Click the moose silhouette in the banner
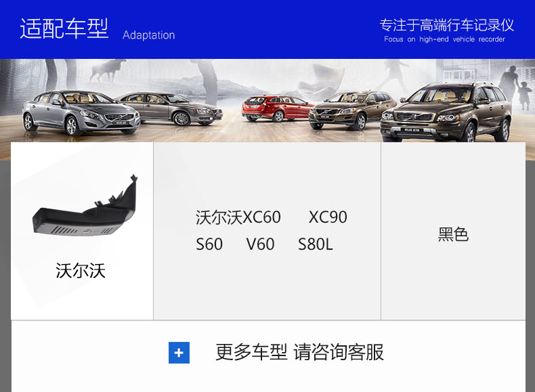This screenshot has height=392, width=535. pyautogui.click(x=106, y=70)
